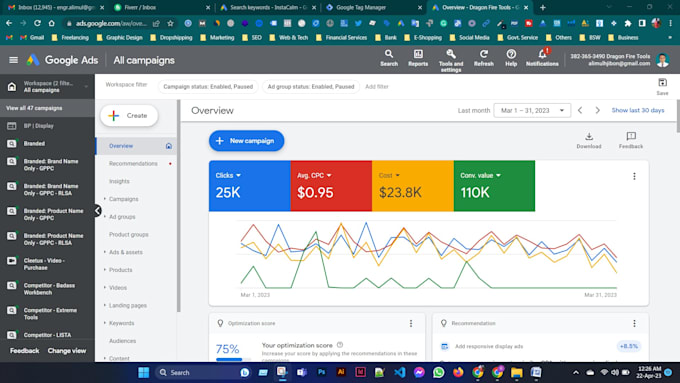
Task: Open the Cost metric dropdown
Action: pyautogui.click(x=389, y=175)
